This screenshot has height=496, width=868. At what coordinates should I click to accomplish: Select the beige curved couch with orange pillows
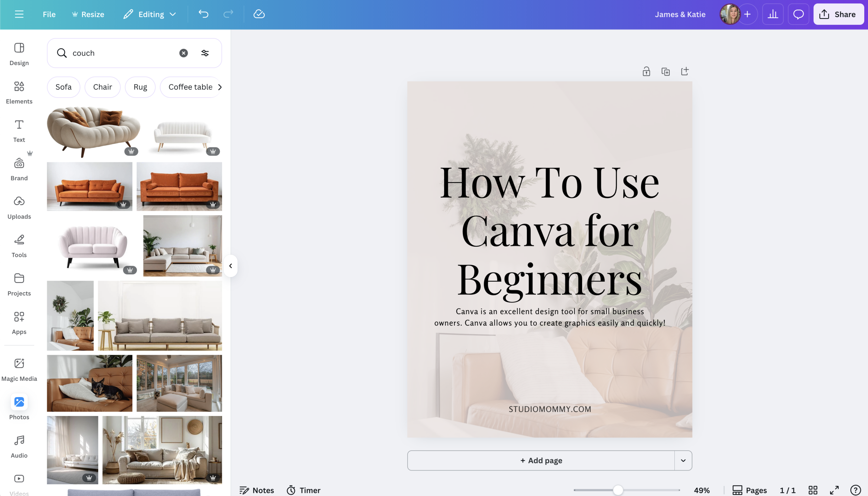94,131
